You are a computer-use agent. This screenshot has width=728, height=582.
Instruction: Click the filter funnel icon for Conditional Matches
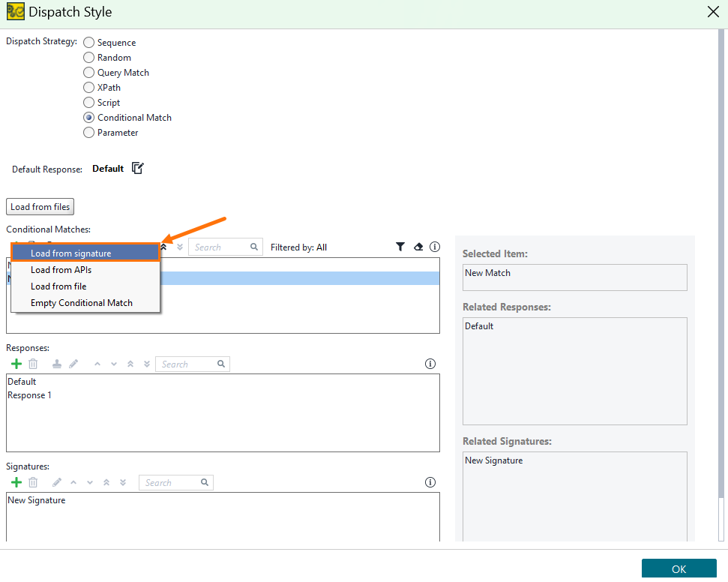[x=400, y=247]
